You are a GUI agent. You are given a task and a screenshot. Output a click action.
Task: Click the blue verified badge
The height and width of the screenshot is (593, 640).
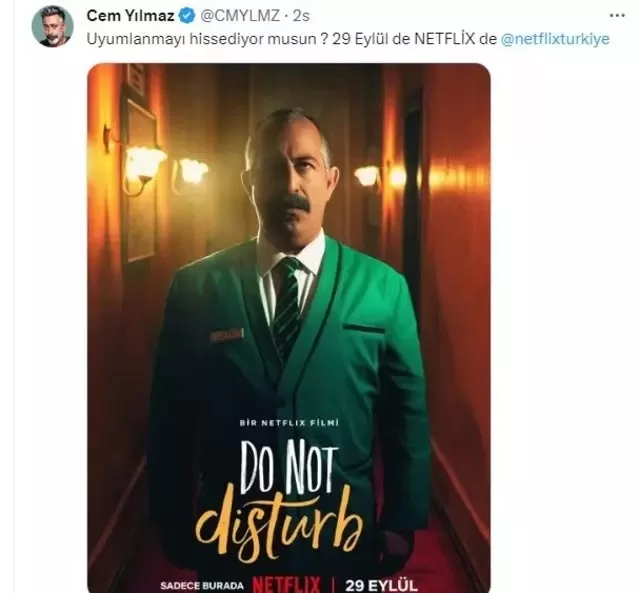tap(188, 16)
